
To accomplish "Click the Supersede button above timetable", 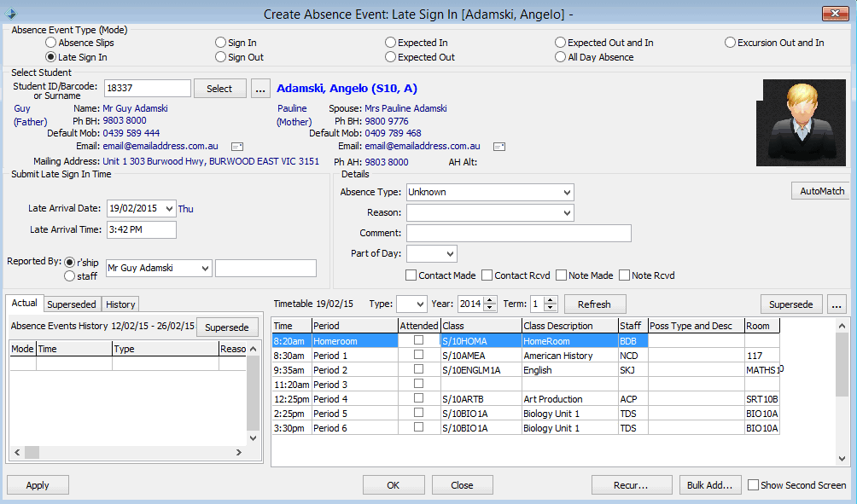I will point(791,304).
